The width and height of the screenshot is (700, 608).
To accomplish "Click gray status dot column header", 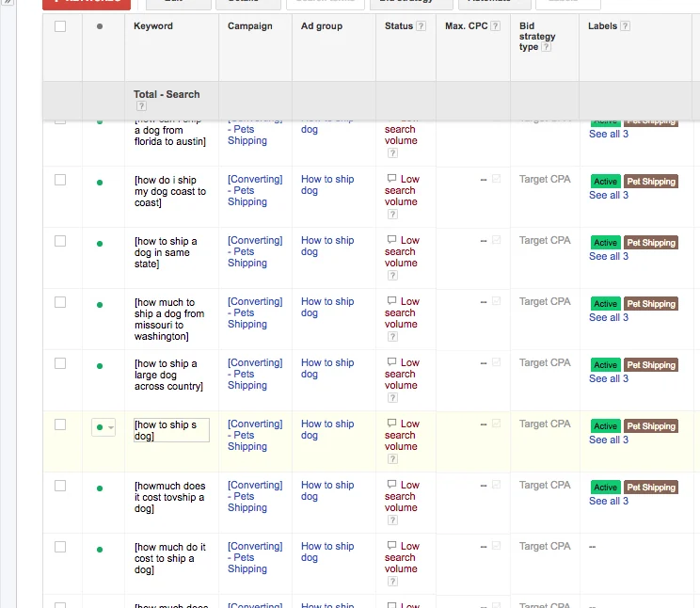I will (100, 26).
